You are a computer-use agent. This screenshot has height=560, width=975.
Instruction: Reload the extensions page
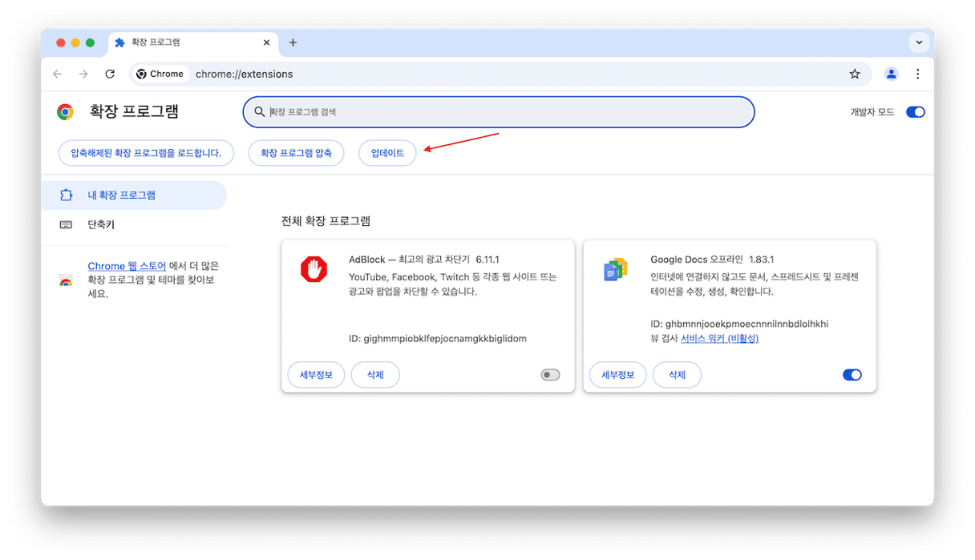click(x=110, y=74)
